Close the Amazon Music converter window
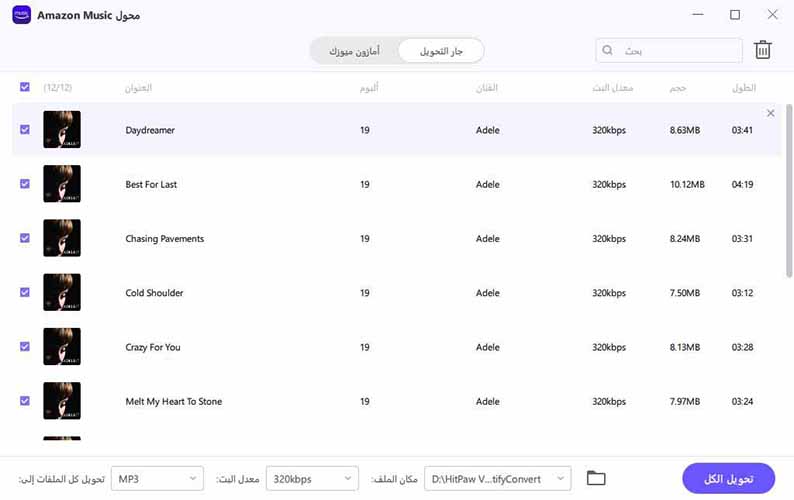Image resolution: width=794 pixels, height=500 pixels. 772,14
